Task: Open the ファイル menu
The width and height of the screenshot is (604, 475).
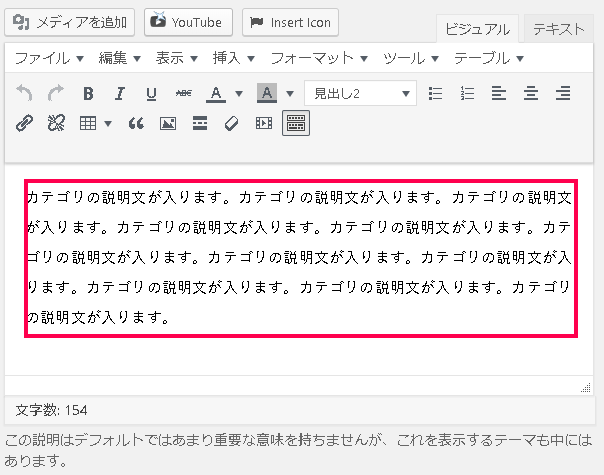Action: click(x=48, y=58)
